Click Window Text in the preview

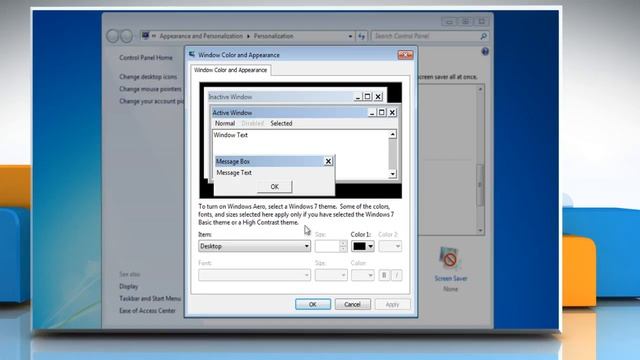(x=231, y=135)
